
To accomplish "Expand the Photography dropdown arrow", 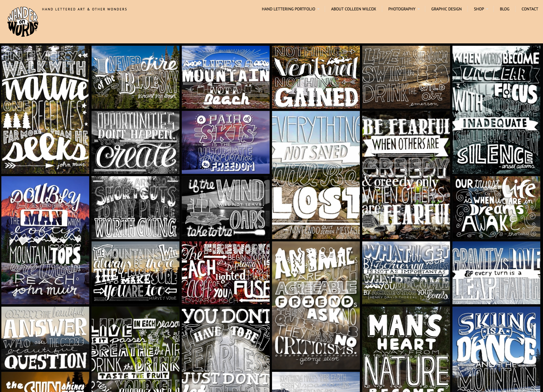I will [418, 9].
